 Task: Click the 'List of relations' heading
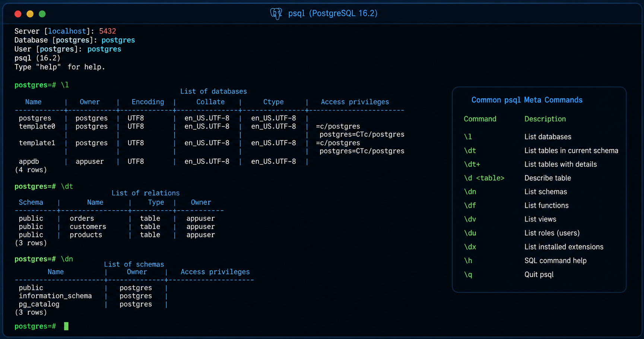[x=146, y=193]
